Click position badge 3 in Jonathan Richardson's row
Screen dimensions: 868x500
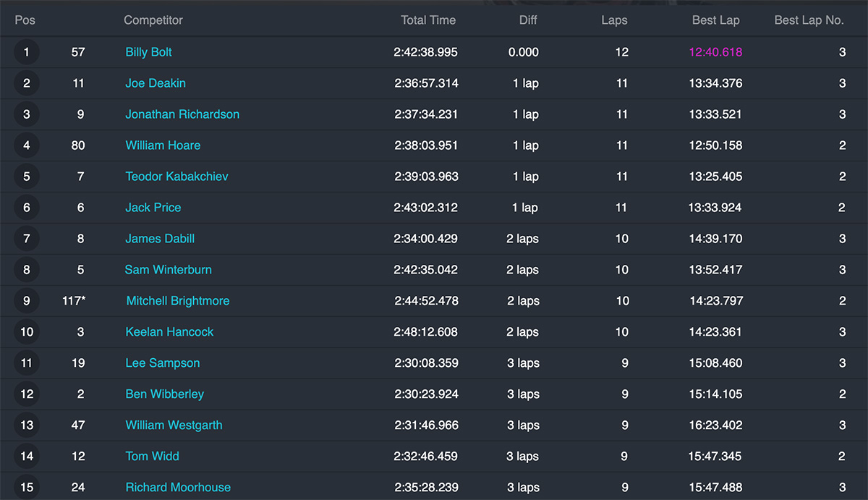(x=27, y=114)
